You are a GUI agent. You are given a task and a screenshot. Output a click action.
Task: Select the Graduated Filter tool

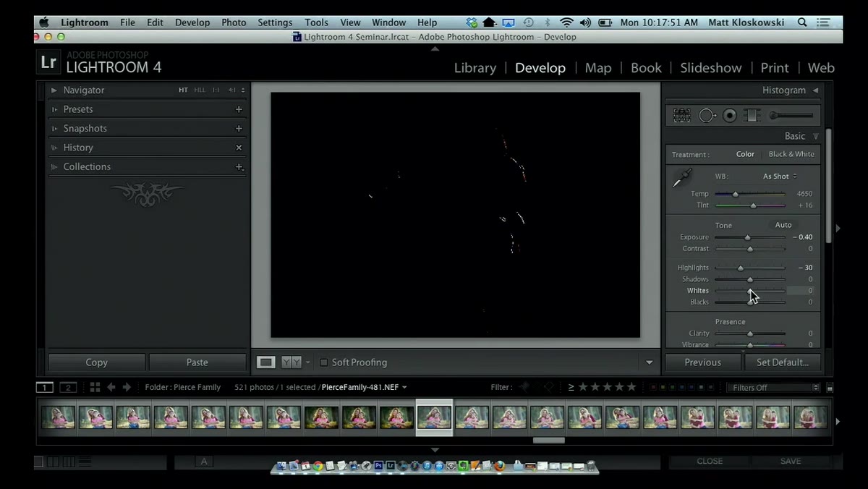tap(752, 115)
